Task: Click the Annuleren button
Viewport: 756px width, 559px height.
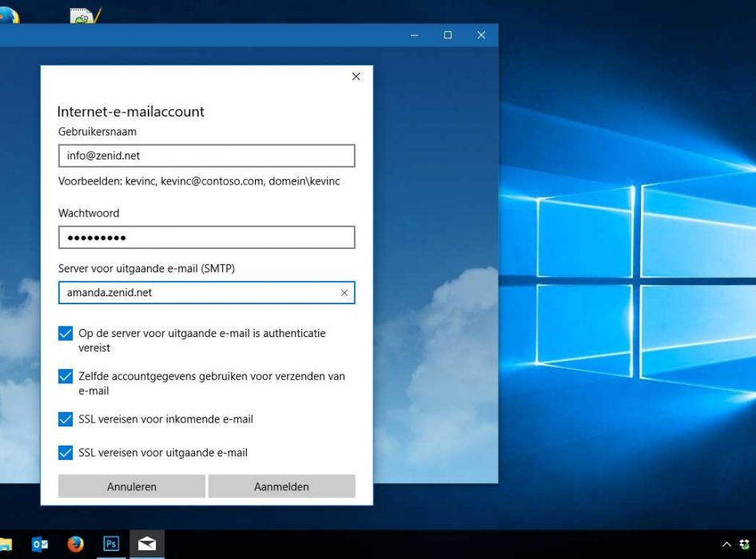Action: coord(132,486)
